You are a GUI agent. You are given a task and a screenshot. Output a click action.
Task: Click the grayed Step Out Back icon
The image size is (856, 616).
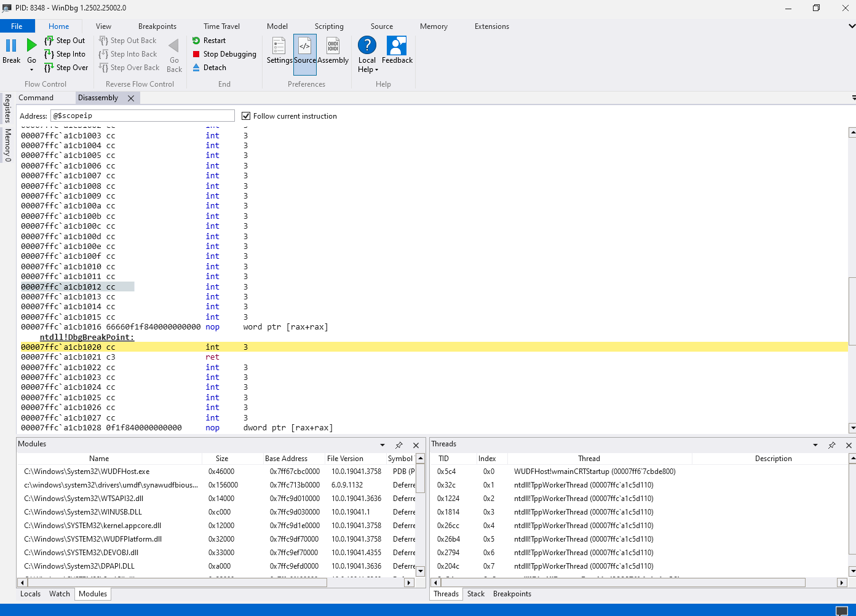pyautogui.click(x=103, y=41)
